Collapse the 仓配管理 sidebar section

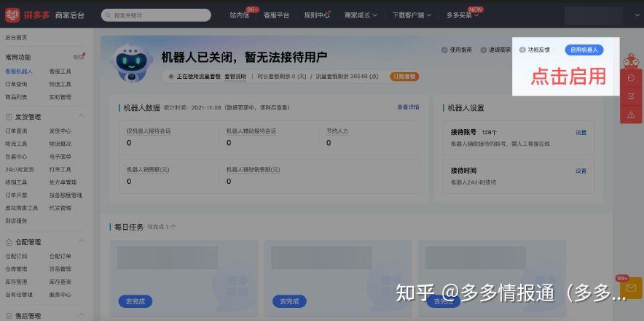point(82,241)
